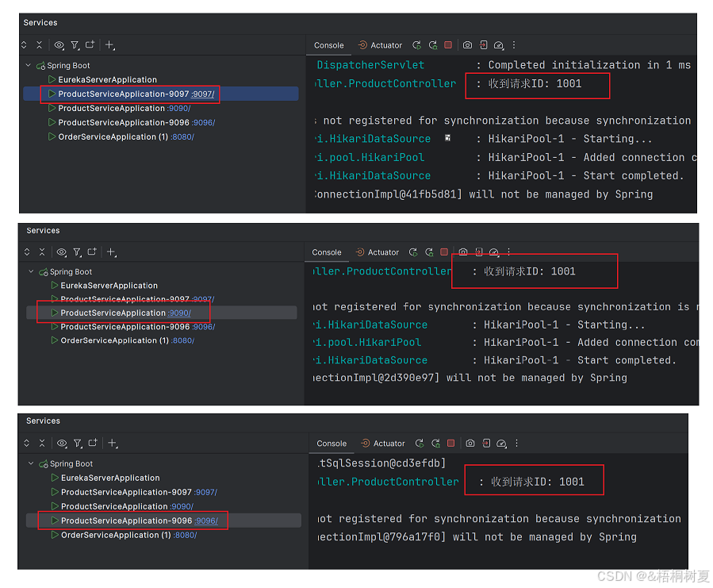Rerun in debug mode icon, middle panel
This screenshot has width=713, height=588.
429,252
